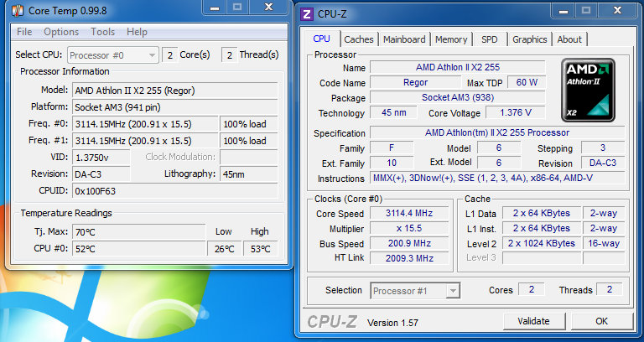This screenshot has width=644, height=342.
Task: Click the Core Speed value 3114.4 MHz
Action: pos(409,213)
